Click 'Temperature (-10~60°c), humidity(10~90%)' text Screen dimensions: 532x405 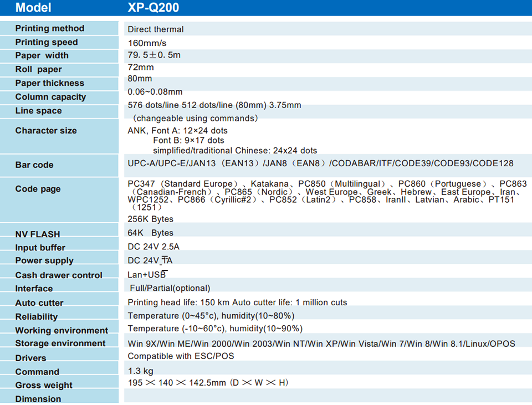click(x=215, y=329)
